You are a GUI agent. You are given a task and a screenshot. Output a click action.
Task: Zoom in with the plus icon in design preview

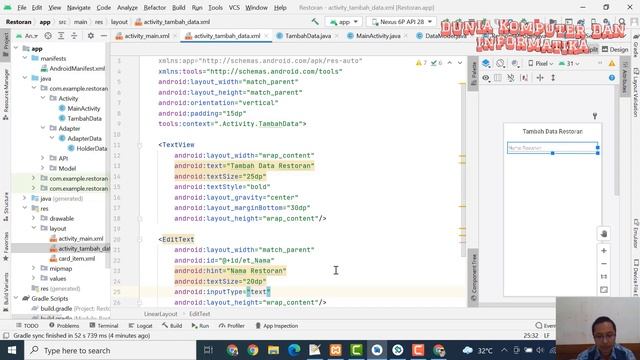pyautogui.click(x=604, y=251)
